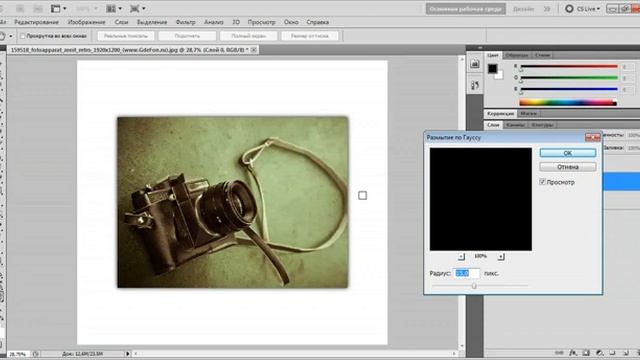Click the add layer style fx icon
The width and height of the screenshot is (640, 360).
pos(573,353)
